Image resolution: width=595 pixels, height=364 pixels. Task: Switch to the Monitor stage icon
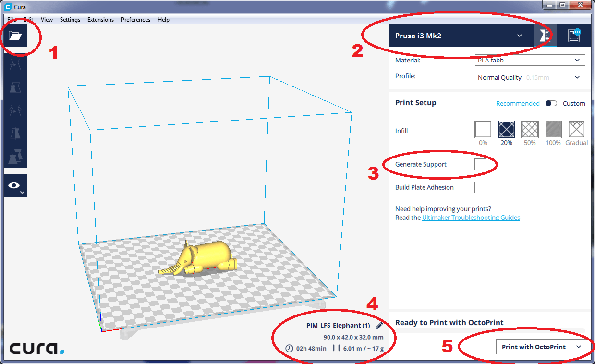574,36
